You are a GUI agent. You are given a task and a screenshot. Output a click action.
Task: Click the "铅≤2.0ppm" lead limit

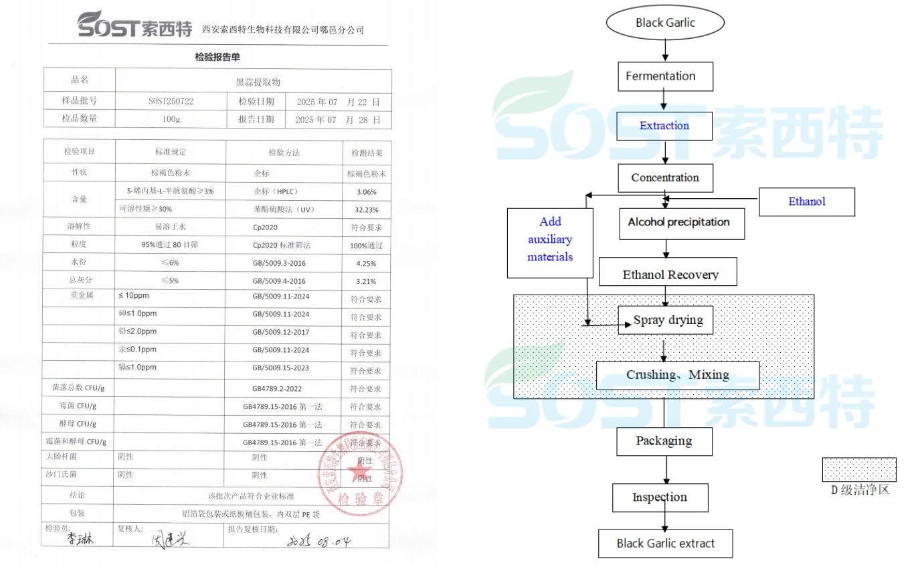pyautogui.click(x=138, y=331)
